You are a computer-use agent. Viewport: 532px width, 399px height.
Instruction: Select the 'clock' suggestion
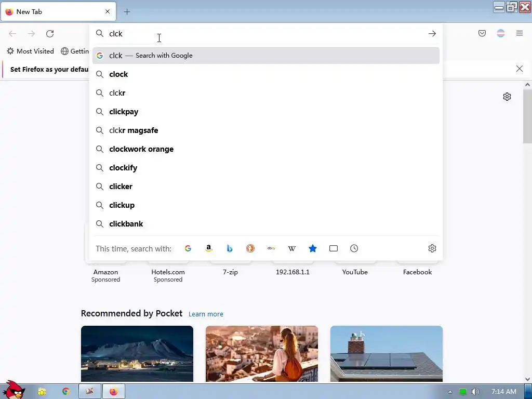point(266,74)
